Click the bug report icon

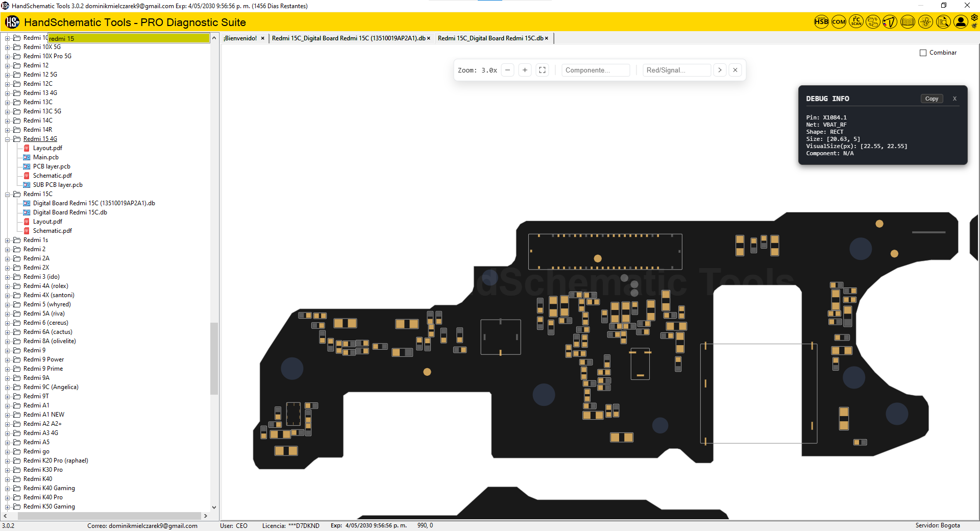click(974, 26)
